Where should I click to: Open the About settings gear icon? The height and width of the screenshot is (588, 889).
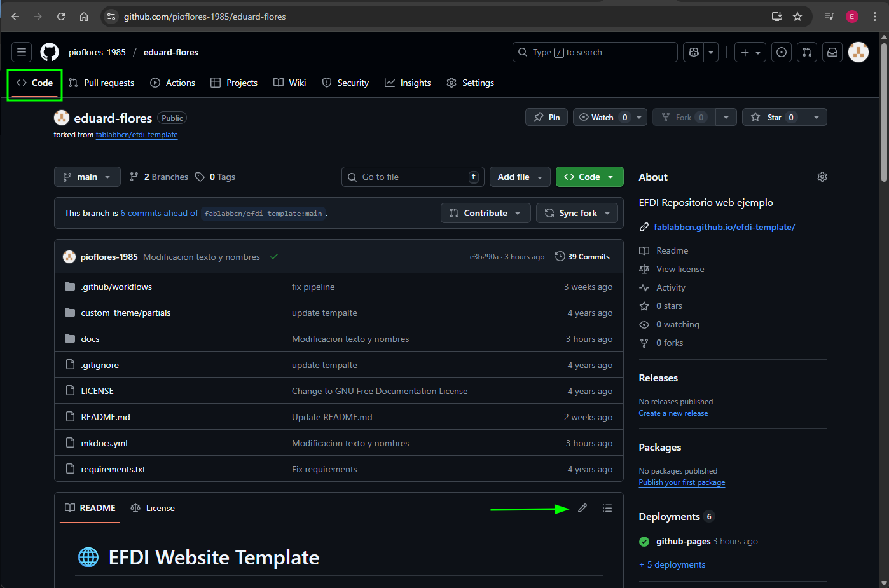click(x=822, y=177)
